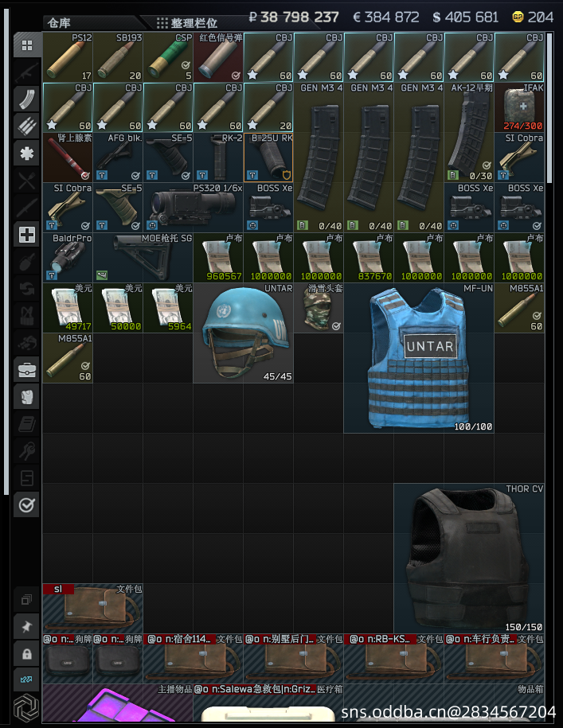Select the CSP shotgun shell stack
The width and height of the screenshot is (563, 728).
click(168, 57)
